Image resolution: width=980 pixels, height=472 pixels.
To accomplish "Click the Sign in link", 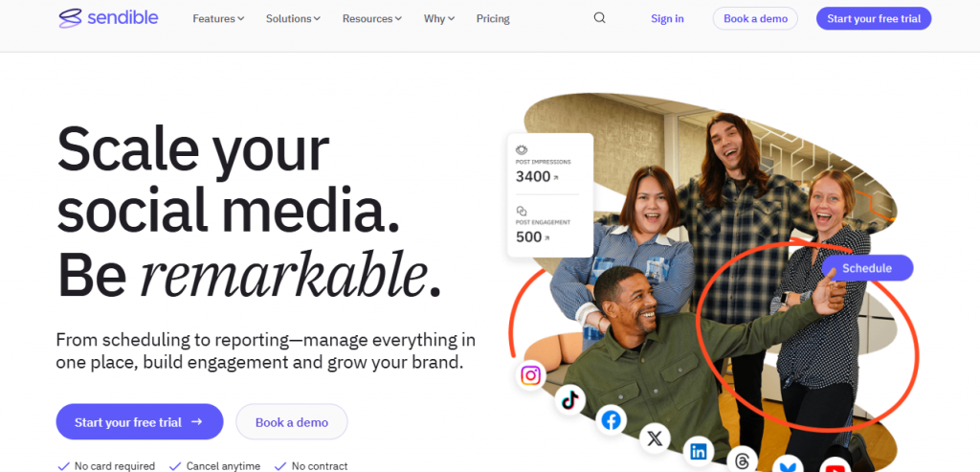I will tap(667, 19).
